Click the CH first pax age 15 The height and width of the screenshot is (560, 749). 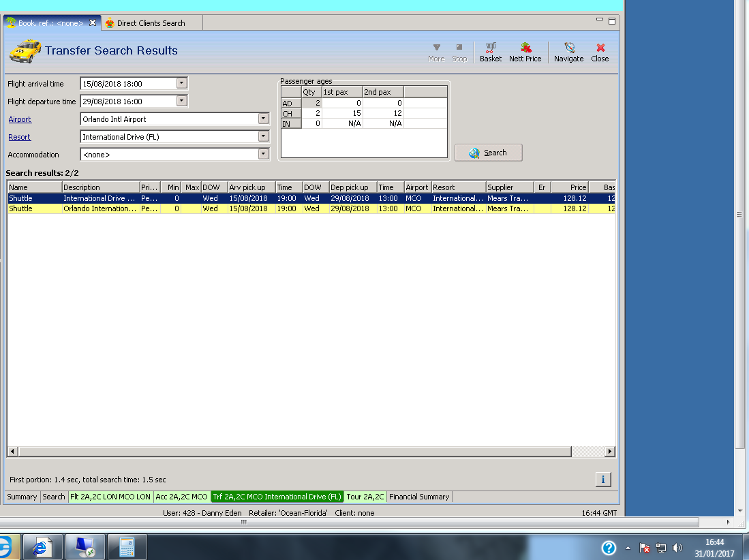coord(342,113)
